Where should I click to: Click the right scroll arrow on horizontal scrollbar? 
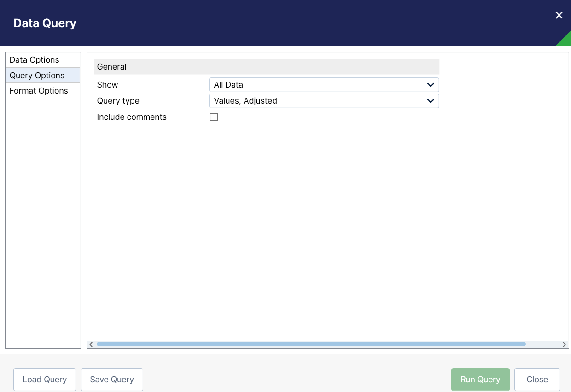[x=564, y=345]
